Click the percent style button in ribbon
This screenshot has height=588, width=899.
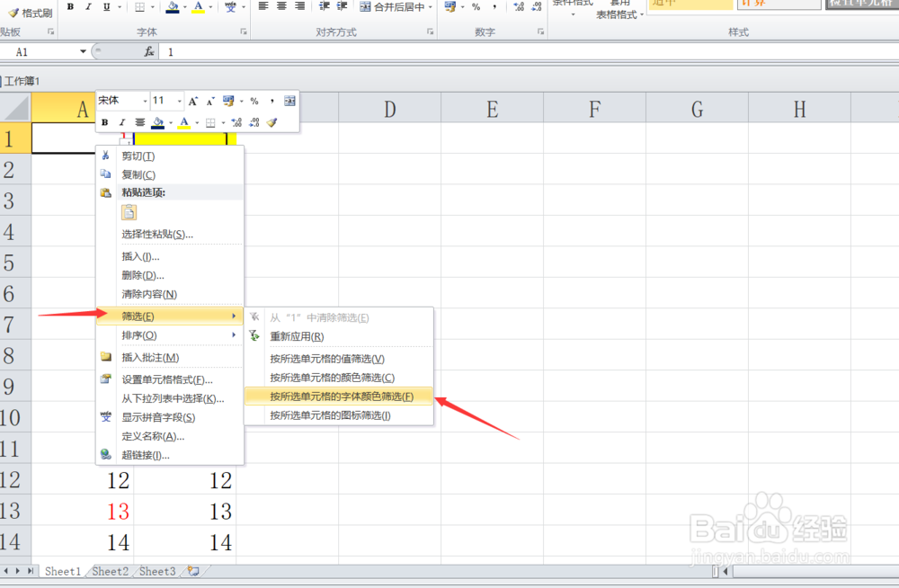(476, 7)
